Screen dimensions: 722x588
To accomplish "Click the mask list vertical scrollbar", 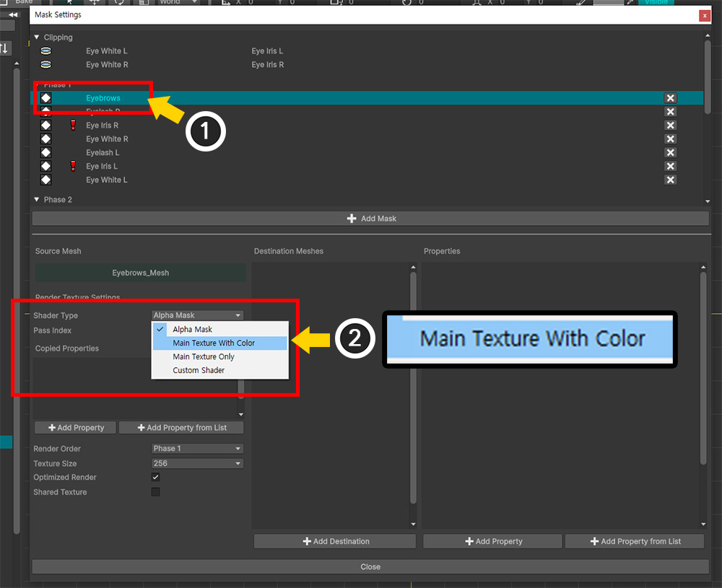I will point(708,76).
